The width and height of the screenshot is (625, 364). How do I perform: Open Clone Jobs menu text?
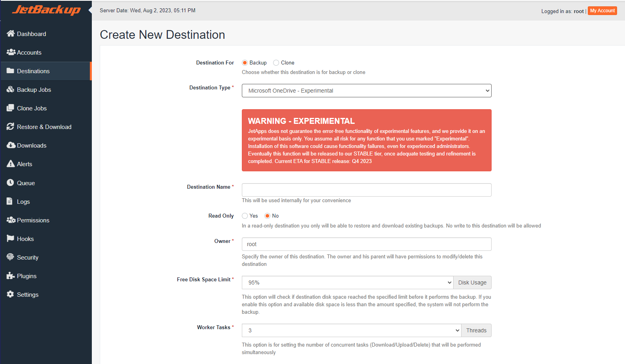pyautogui.click(x=32, y=108)
